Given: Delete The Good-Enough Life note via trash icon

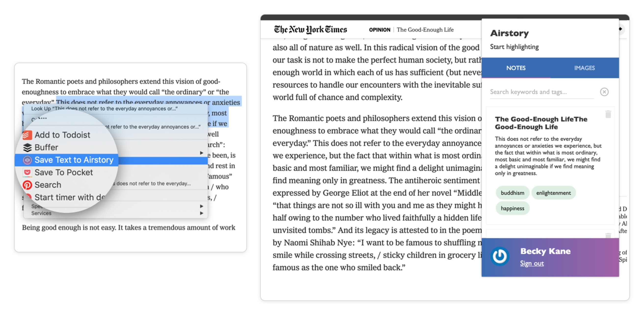Looking at the screenshot, I should pos(608,114).
